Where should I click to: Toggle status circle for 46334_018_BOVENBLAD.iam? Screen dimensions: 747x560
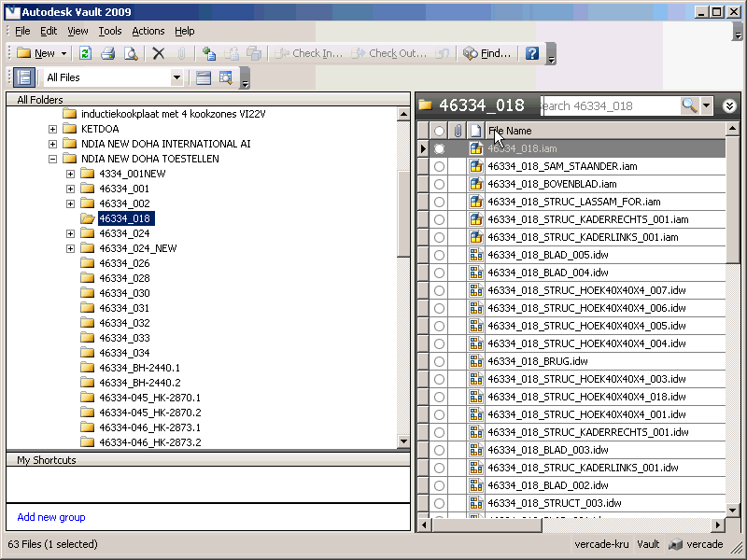tap(439, 184)
